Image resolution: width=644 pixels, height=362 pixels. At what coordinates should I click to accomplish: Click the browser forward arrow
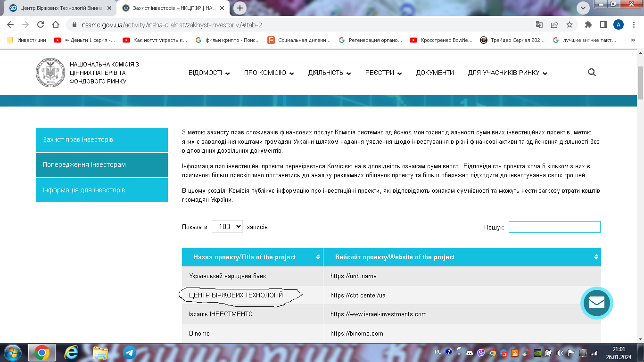pyautogui.click(x=25, y=25)
